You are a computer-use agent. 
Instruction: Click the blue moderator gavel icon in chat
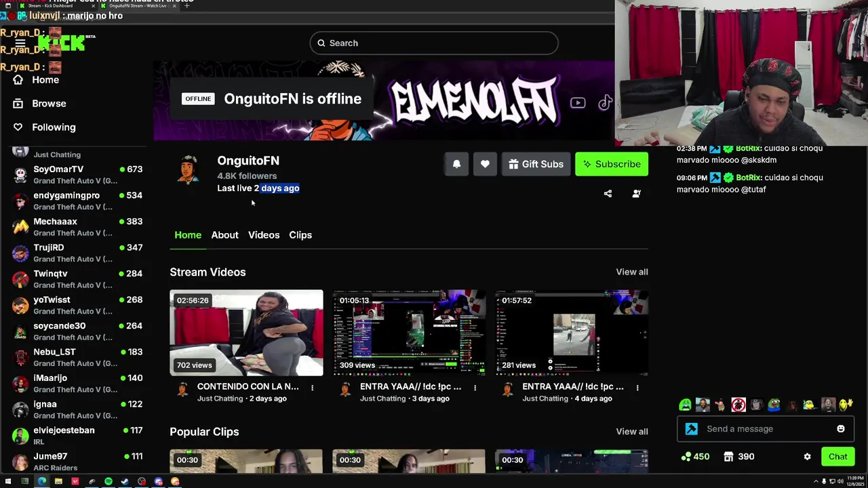[692, 429]
